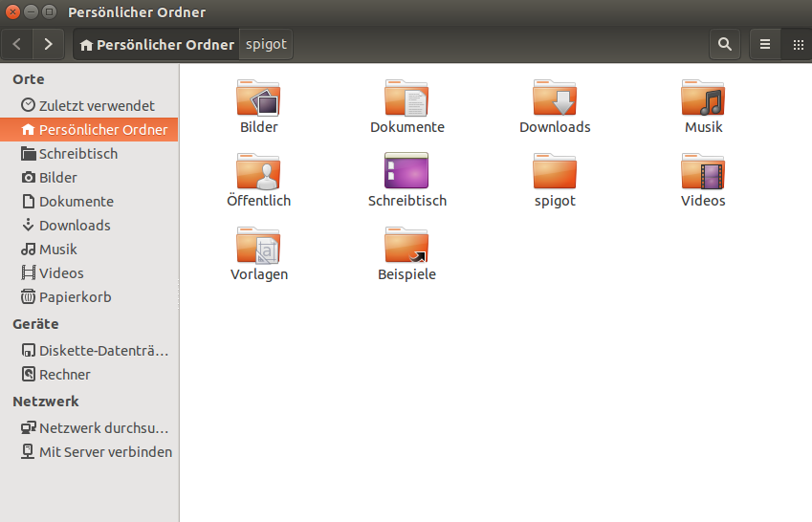Select Persönlicher Ordner in sidebar
Viewport: 812px width, 522px height.
(x=89, y=129)
